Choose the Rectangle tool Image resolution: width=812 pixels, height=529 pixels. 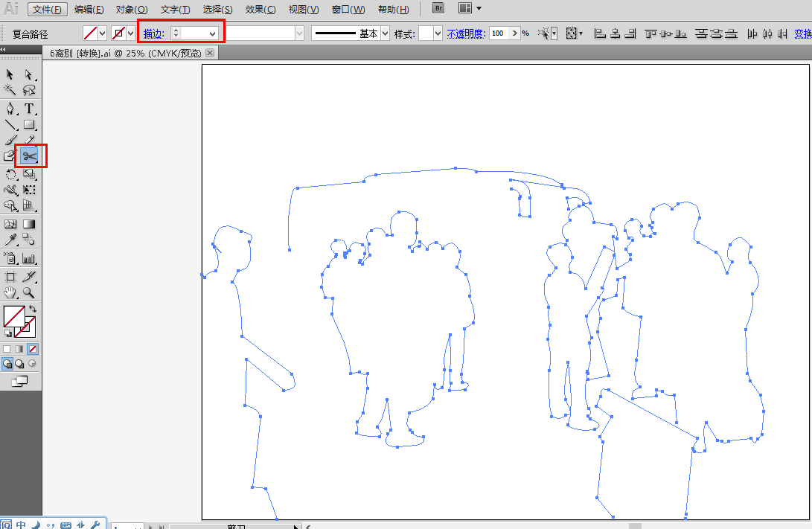coord(28,125)
